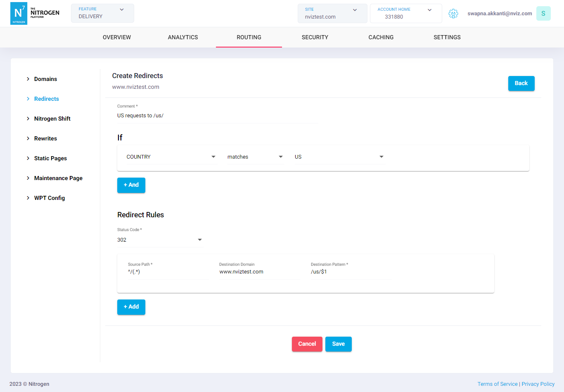Switch to the Security tab
Screen dimensions: 564x392
pyautogui.click(x=315, y=37)
